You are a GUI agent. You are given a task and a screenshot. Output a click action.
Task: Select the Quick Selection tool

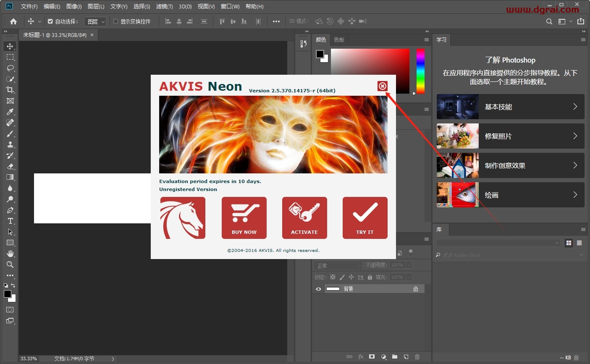pyautogui.click(x=10, y=79)
